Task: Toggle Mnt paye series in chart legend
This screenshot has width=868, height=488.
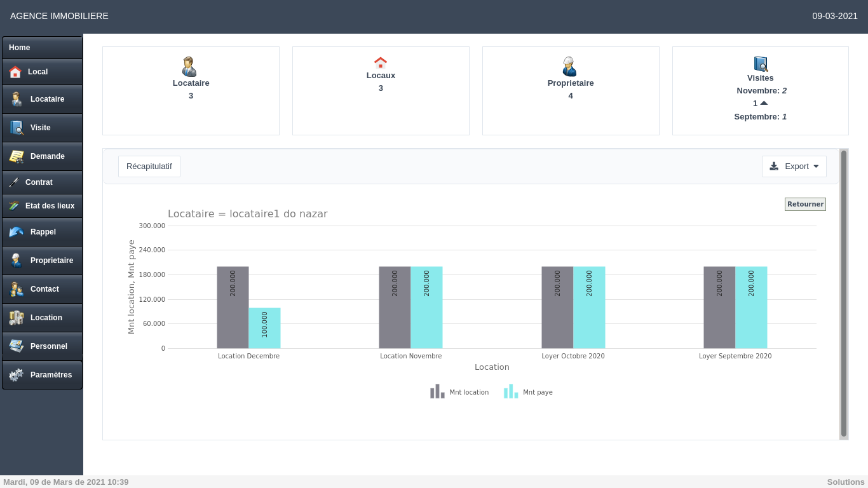Action: pyautogui.click(x=528, y=392)
